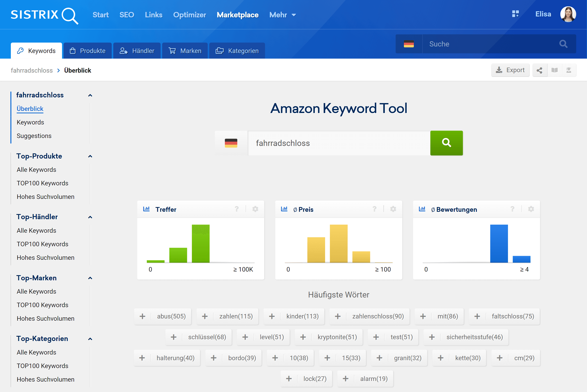Click the header search magnifier icon

(x=563, y=44)
